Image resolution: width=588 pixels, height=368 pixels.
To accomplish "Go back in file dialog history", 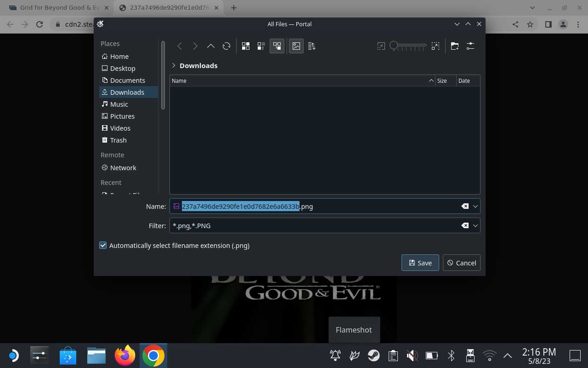I will pyautogui.click(x=180, y=46).
